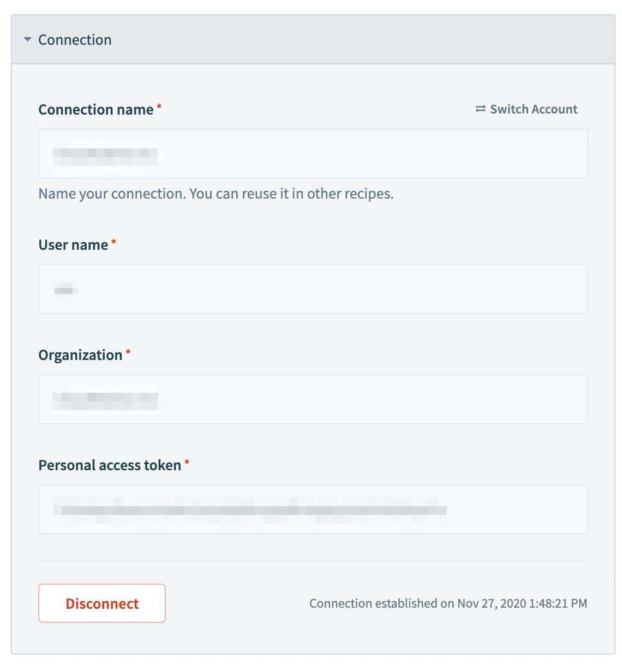Click the Personal access token label
Screen dimensions: 622x672
(110, 465)
